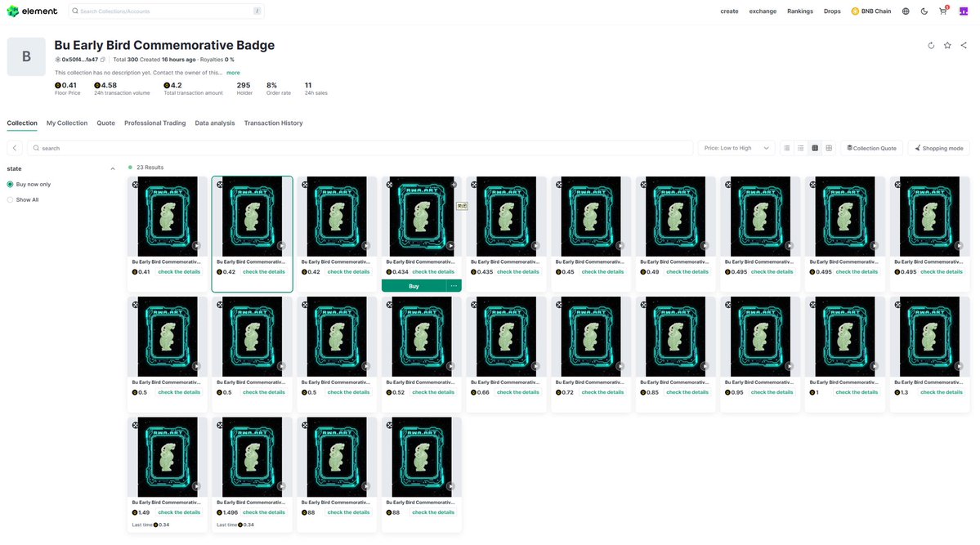
Task: Select the Buy now only radio
Action: pos(10,185)
